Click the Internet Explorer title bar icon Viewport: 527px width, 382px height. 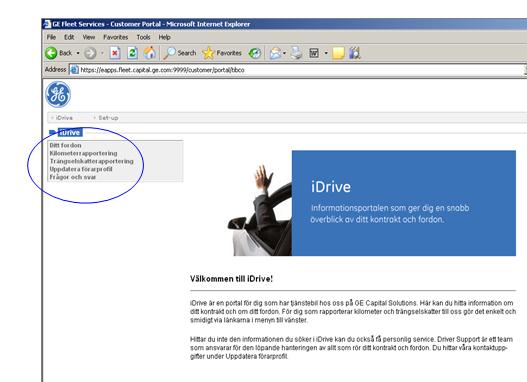(47, 24)
